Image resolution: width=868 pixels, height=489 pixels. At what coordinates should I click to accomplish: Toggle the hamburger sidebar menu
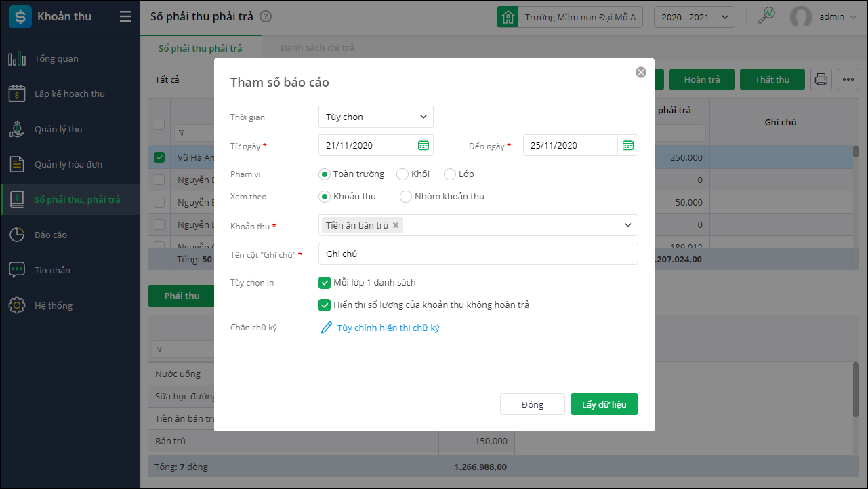click(125, 17)
